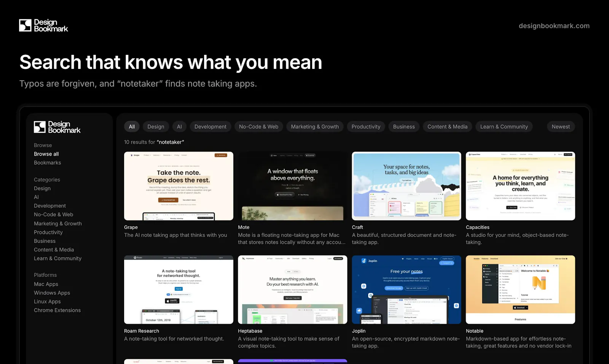
Task: Click the Grape title text
Action: pos(131,227)
